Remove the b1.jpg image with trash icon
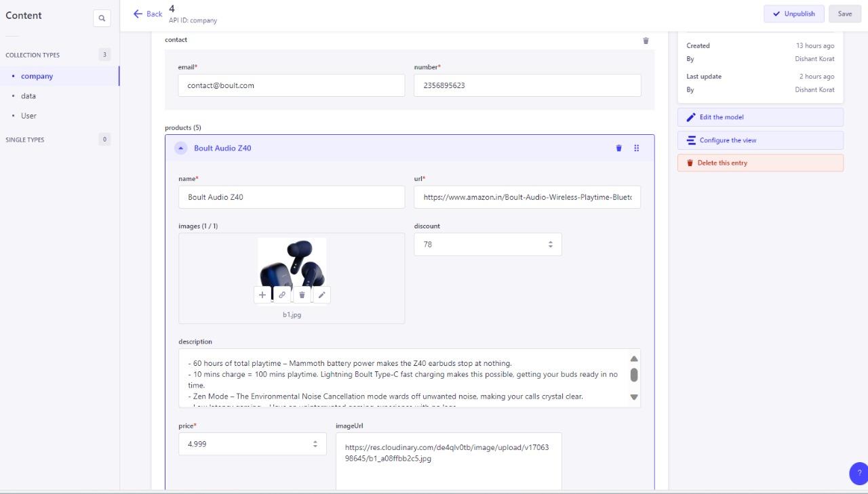 point(302,295)
